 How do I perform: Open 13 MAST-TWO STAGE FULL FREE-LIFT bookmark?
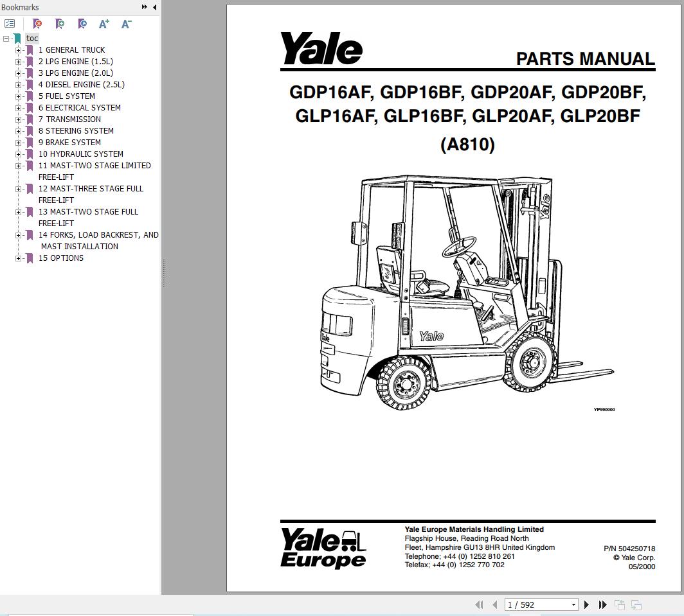[x=88, y=218]
